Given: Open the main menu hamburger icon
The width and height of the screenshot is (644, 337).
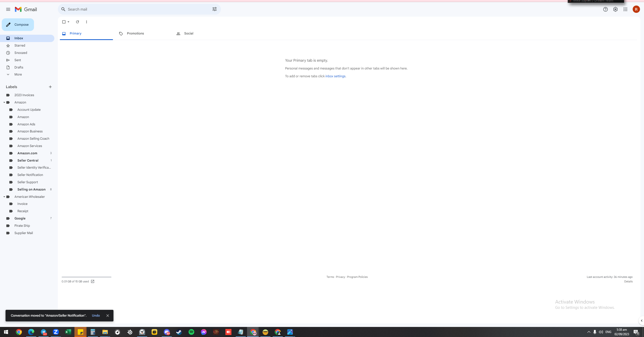Looking at the screenshot, I should (x=8, y=9).
